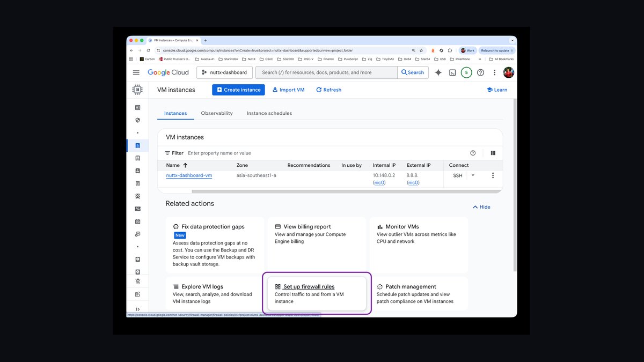Open the Set up firewall rules card
644x362 pixels.
point(317,293)
